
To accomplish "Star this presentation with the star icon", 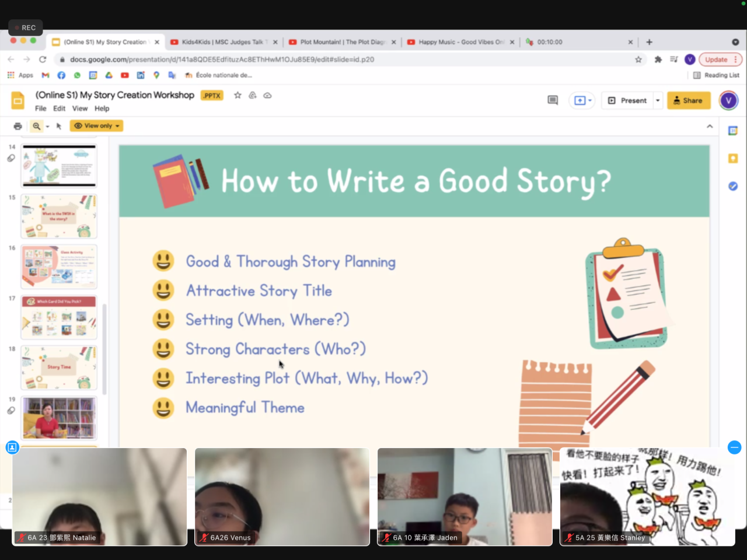I will click(x=238, y=95).
